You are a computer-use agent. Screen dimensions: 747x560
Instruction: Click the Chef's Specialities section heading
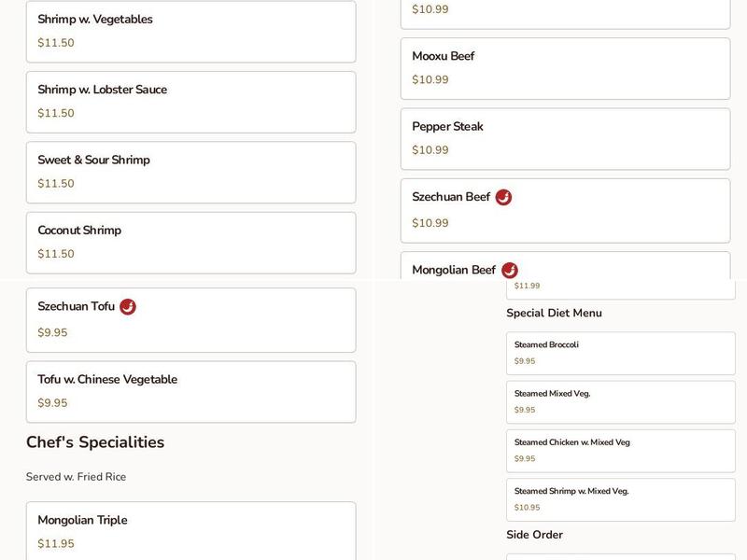(x=95, y=442)
